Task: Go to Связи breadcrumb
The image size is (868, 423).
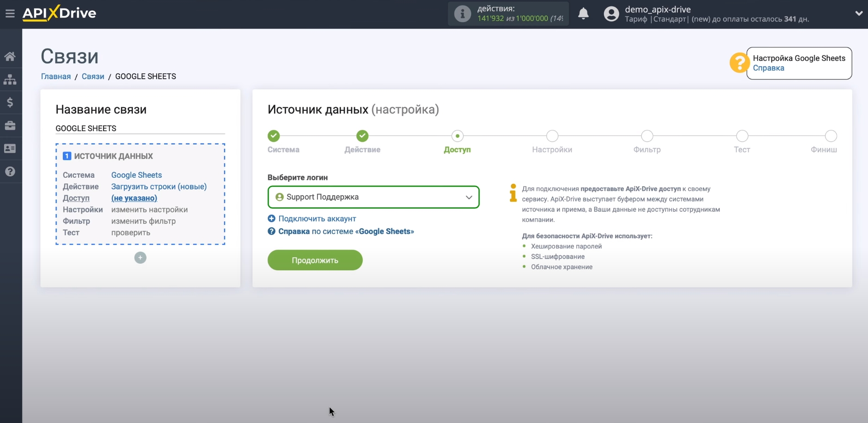Action: pyautogui.click(x=93, y=77)
